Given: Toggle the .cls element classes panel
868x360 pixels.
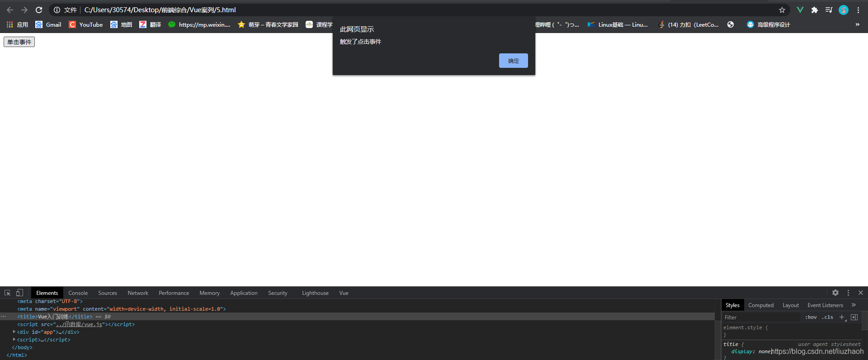Looking at the screenshot, I should [x=827, y=317].
